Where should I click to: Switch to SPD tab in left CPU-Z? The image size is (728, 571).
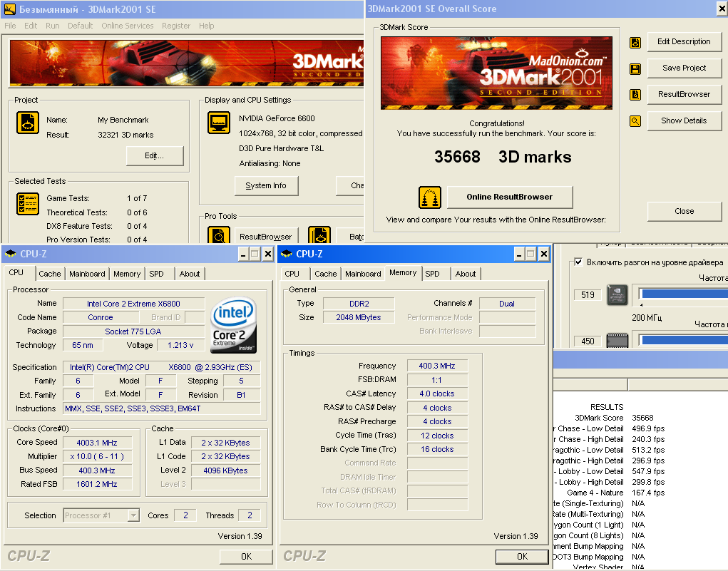click(x=156, y=274)
